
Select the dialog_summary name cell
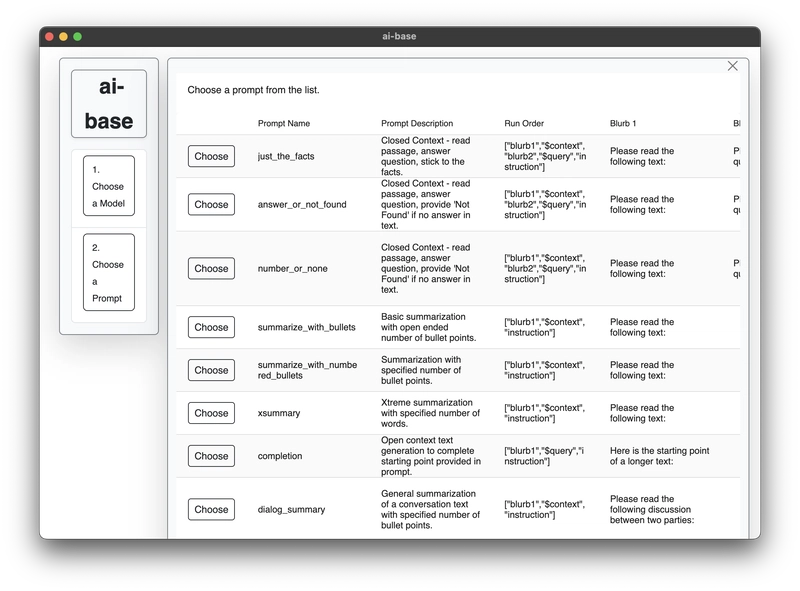point(291,509)
